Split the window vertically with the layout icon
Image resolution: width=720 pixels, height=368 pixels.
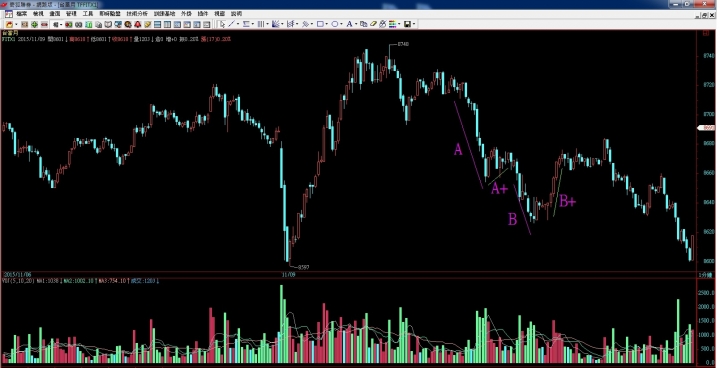click(x=167, y=24)
